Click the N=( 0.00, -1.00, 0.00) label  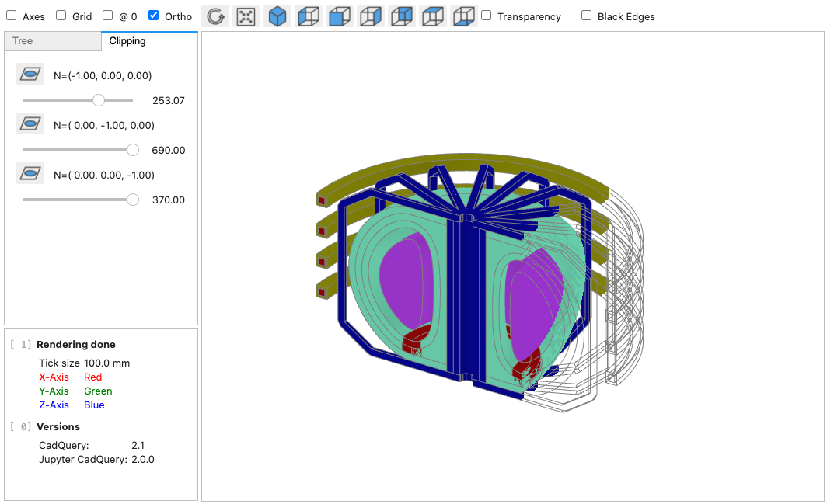[x=104, y=126]
